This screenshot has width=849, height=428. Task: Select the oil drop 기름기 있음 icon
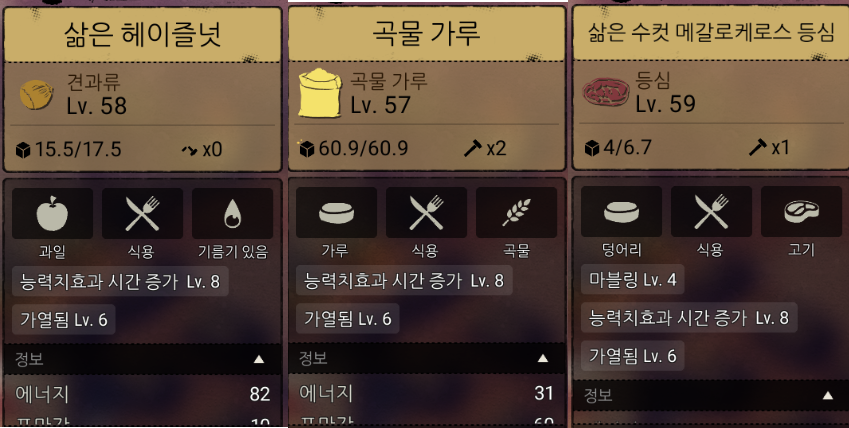tap(232, 213)
